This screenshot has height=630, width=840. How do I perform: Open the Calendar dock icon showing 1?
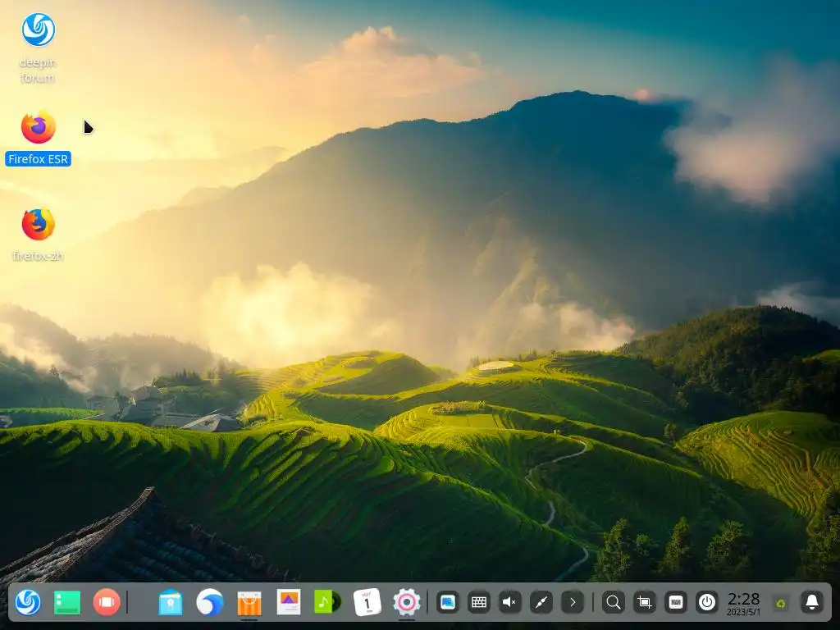(367, 603)
